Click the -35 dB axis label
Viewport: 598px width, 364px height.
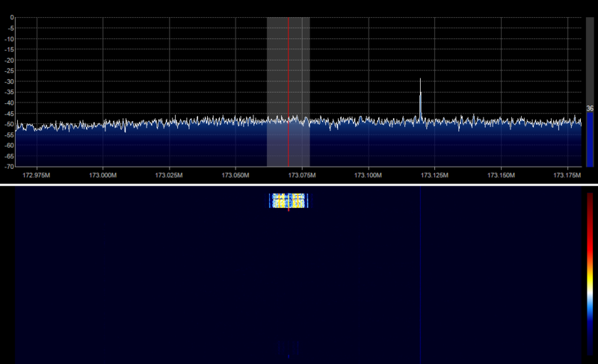(x=10, y=92)
